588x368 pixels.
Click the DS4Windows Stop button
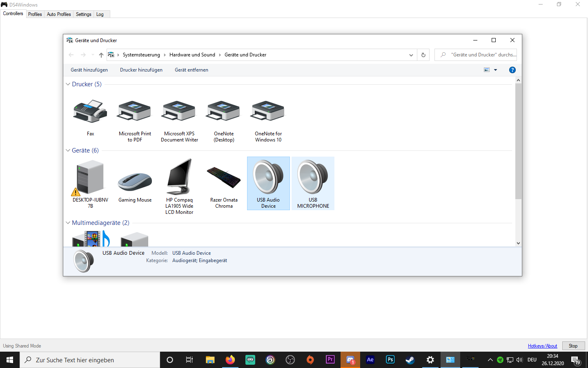(573, 346)
